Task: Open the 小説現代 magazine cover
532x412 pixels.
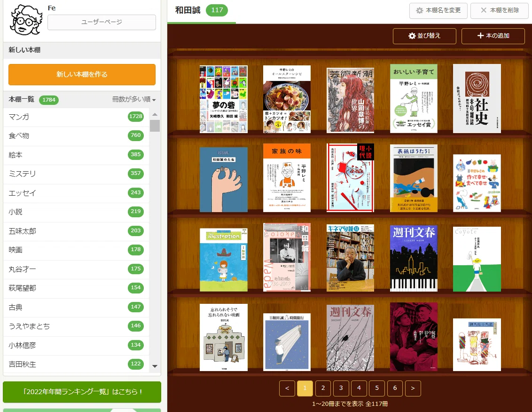Action: (350, 178)
